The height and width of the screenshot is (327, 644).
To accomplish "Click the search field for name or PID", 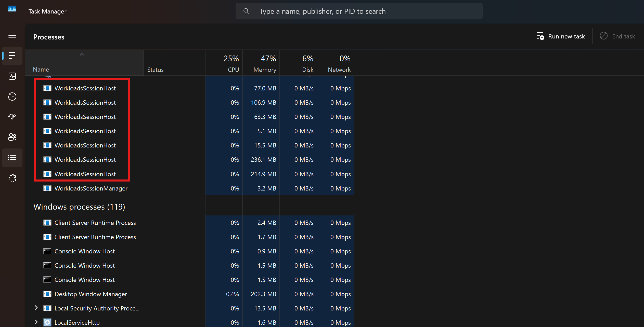I will coord(359,11).
